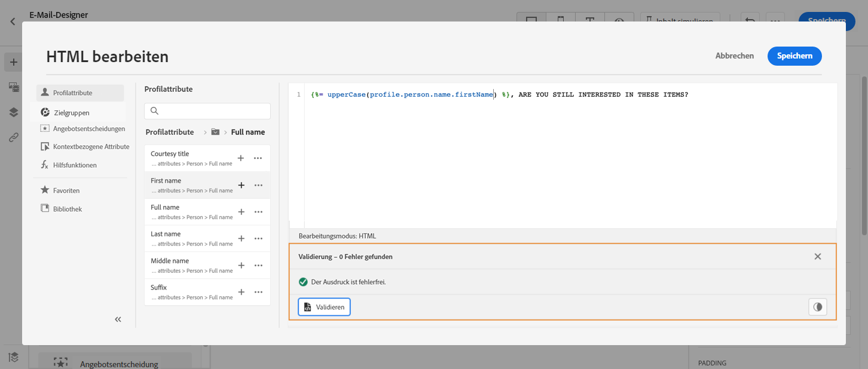
Task: Click the profile attributes search field
Action: point(207,111)
